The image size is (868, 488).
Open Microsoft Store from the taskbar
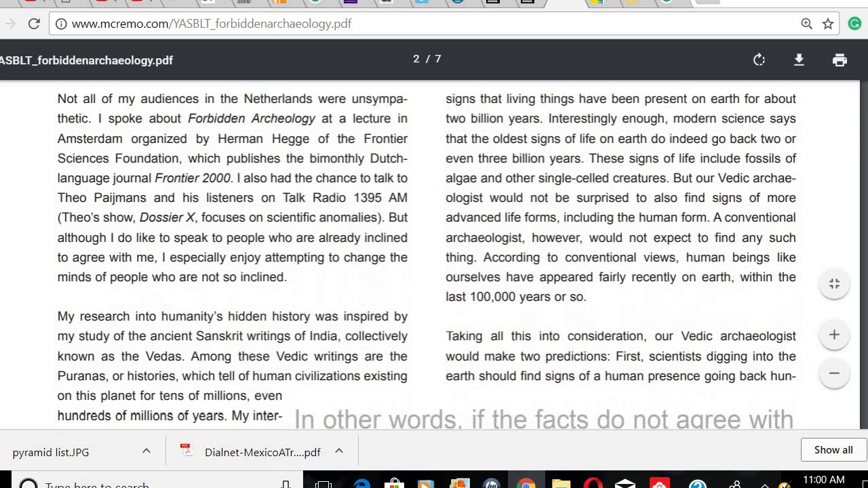[x=394, y=485]
